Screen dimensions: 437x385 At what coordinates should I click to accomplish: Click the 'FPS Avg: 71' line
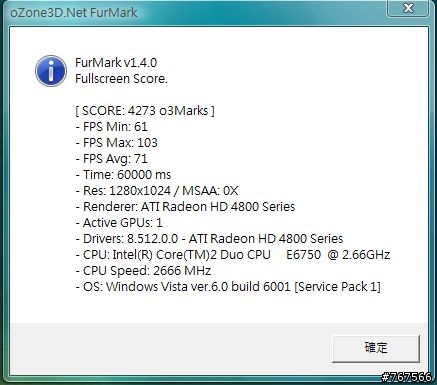[111, 159]
